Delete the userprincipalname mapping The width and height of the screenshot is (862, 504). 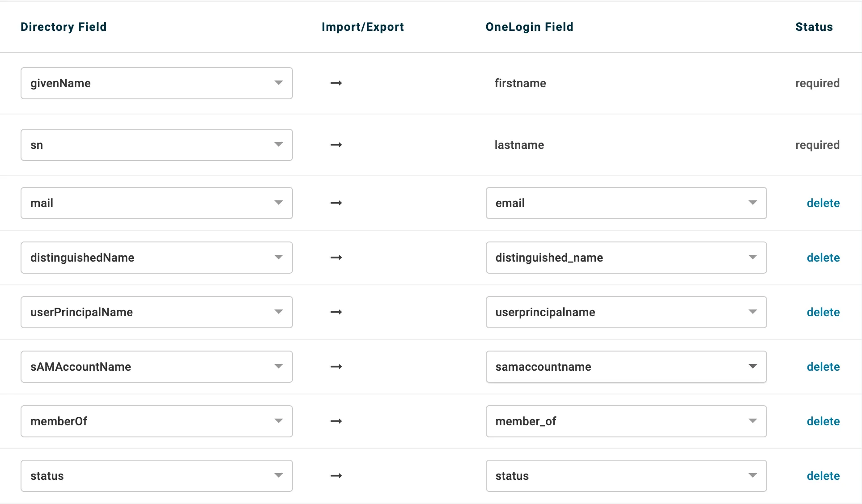823,312
